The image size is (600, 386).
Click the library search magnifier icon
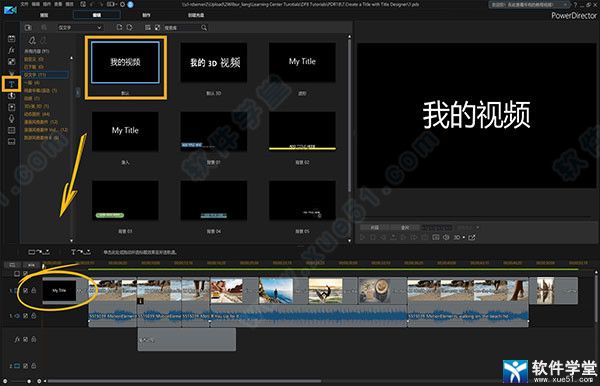click(204, 28)
